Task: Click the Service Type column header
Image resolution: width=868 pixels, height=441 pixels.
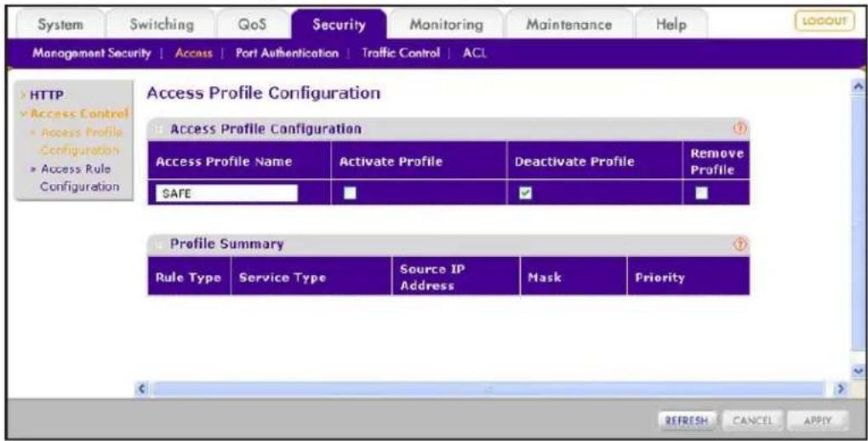Action: coord(311,278)
